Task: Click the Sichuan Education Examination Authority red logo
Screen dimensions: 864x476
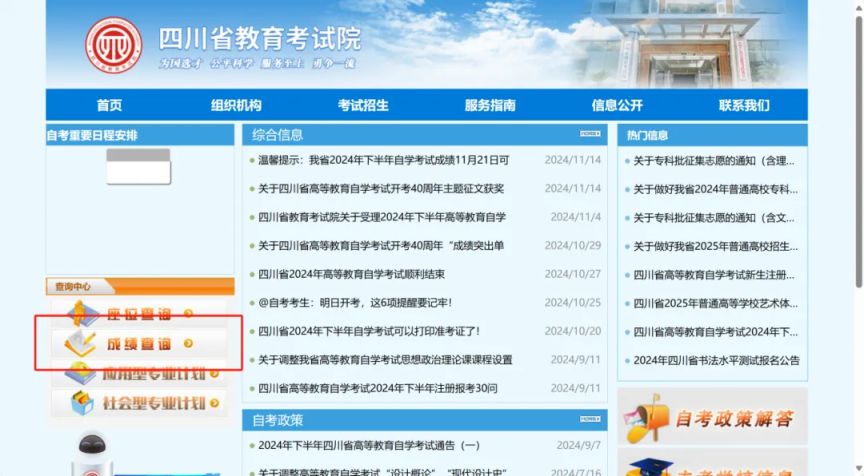Action: tap(114, 45)
